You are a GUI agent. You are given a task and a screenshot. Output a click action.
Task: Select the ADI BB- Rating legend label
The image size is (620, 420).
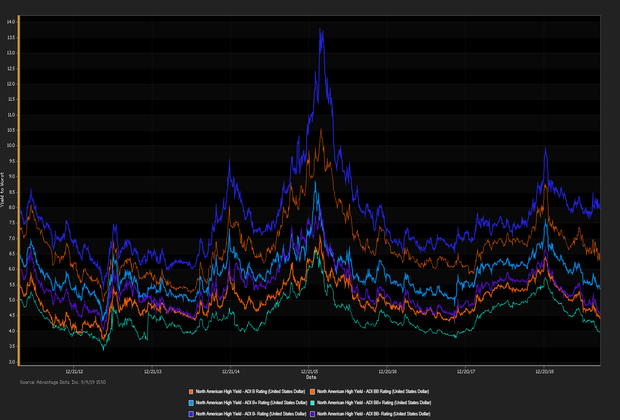coord(374,414)
